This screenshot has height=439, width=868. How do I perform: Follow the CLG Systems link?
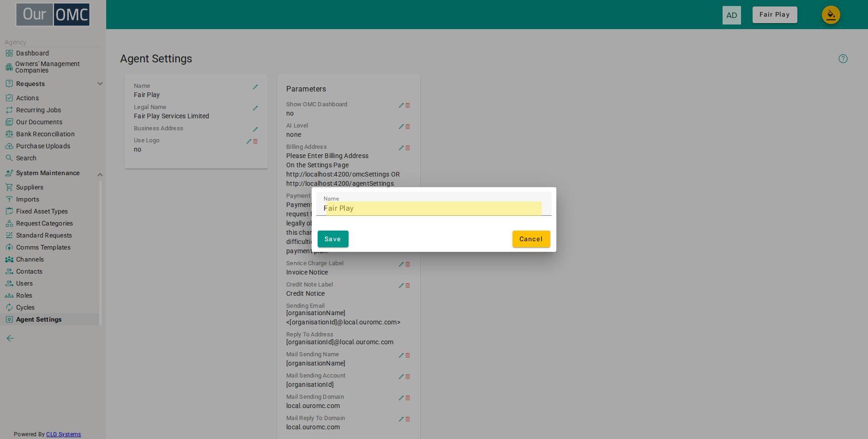pos(63,434)
